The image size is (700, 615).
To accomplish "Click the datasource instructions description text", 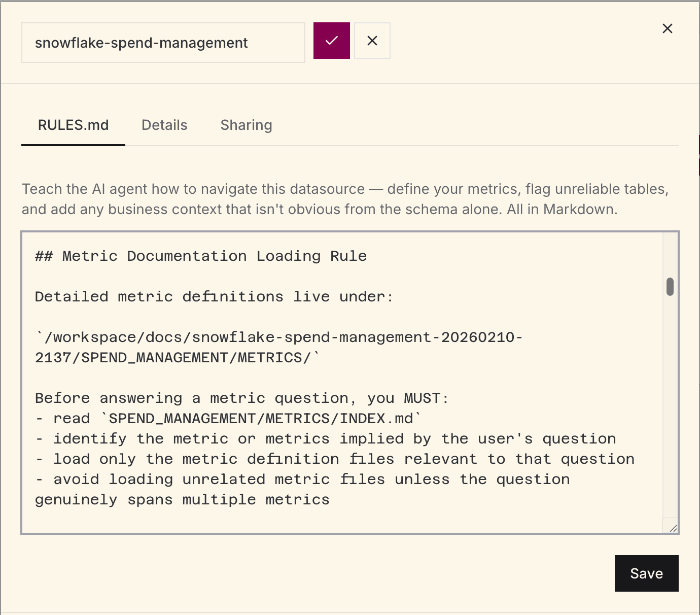I will [345, 199].
